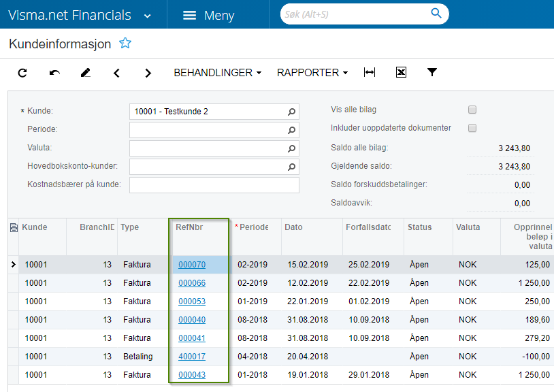Open the Meny main menu

(208, 15)
